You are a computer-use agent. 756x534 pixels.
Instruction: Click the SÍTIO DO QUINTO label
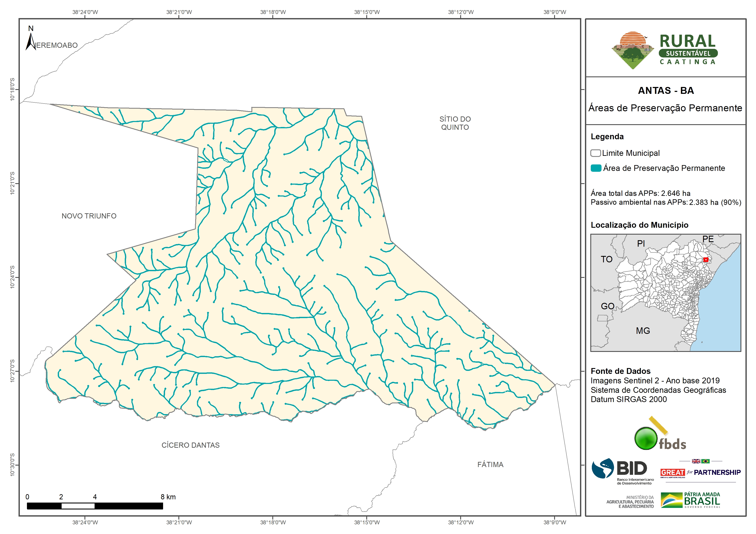point(455,123)
